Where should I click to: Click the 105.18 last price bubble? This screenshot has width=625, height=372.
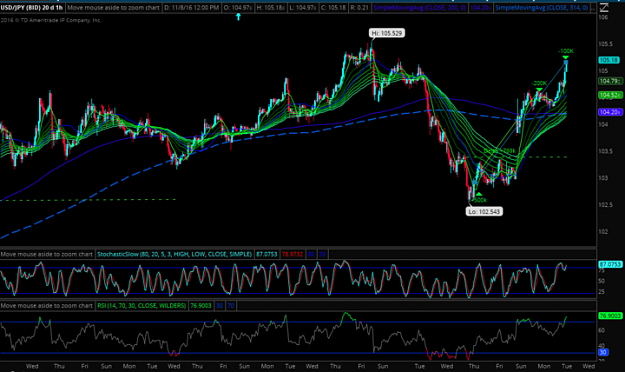(609, 60)
